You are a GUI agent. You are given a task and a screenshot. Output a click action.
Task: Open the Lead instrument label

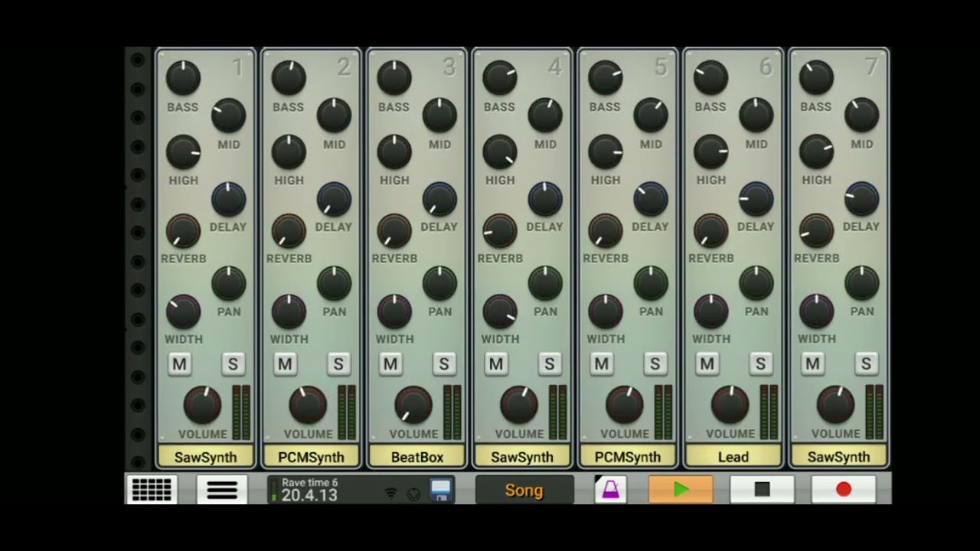point(733,457)
